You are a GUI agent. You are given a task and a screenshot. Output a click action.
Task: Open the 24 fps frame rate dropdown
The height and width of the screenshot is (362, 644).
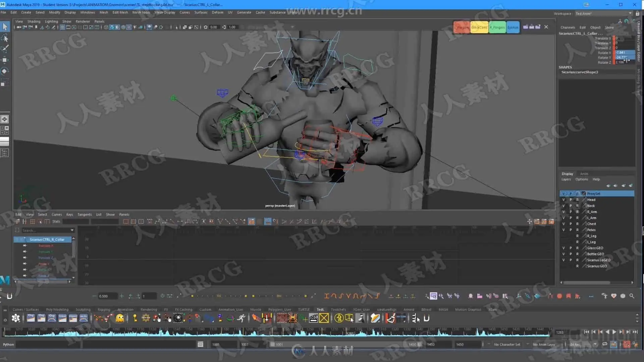pos(583,344)
